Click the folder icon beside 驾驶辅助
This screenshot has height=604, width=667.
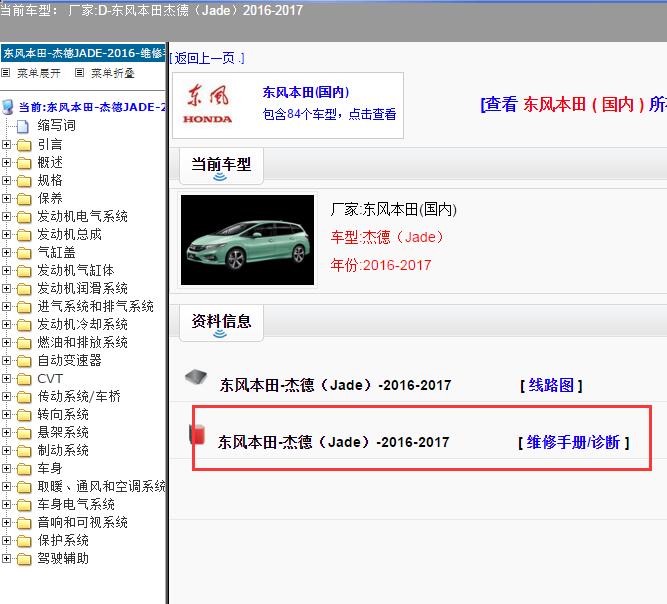(24, 559)
